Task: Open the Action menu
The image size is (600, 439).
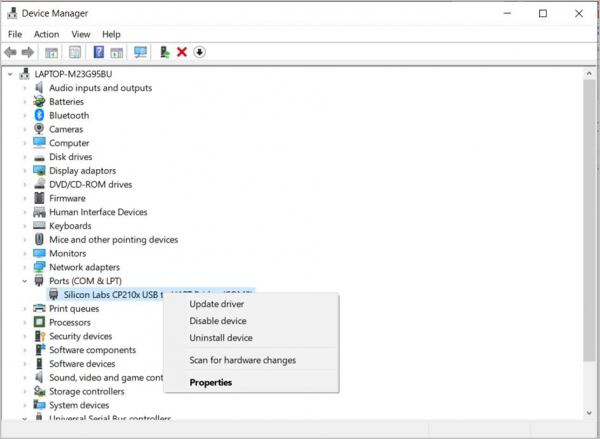Action: coord(46,34)
